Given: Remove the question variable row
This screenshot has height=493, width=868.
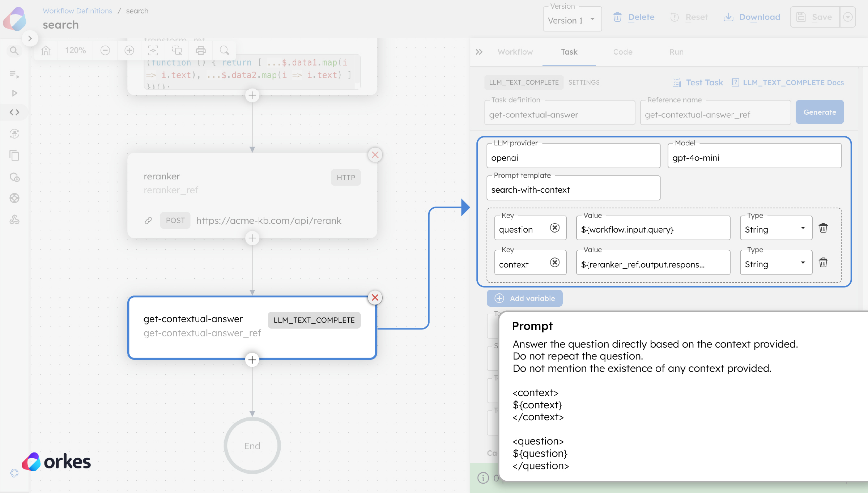Looking at the screenshot, I should click(x=824, y=228).
